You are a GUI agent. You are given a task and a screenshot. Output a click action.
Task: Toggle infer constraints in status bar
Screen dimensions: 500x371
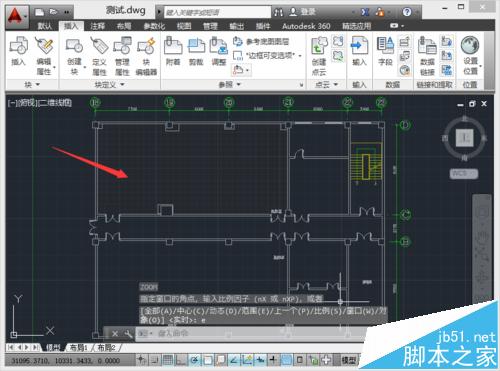tap(141, 360)
